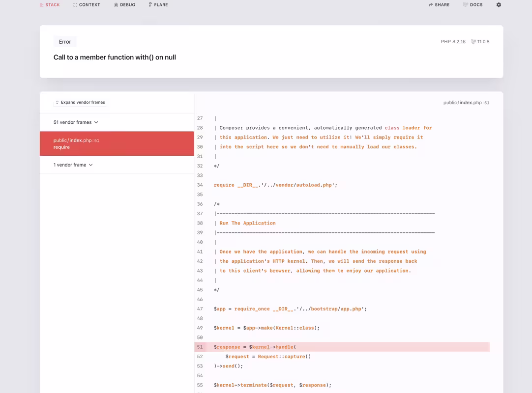Click the Flare icon in navigation
Screen dimensions: 532x393
coord(150,5)
